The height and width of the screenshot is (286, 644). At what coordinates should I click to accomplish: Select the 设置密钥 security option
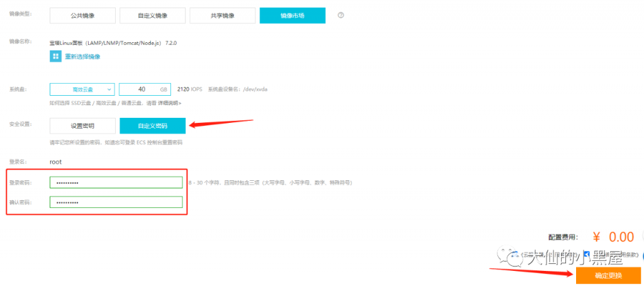coord(82,125)
